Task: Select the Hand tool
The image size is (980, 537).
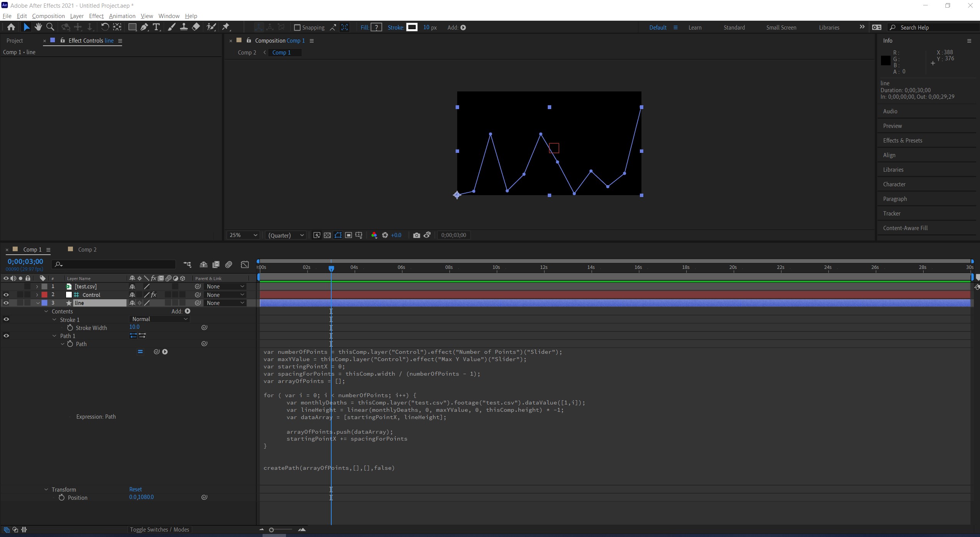Action: [38, 27]
